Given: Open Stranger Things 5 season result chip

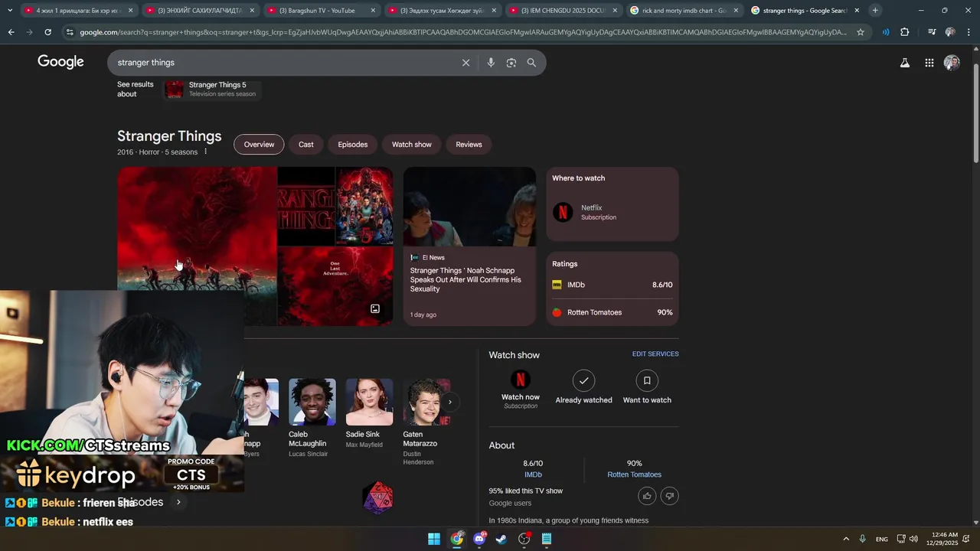Looking at the screenshot, I should (212, 90).
